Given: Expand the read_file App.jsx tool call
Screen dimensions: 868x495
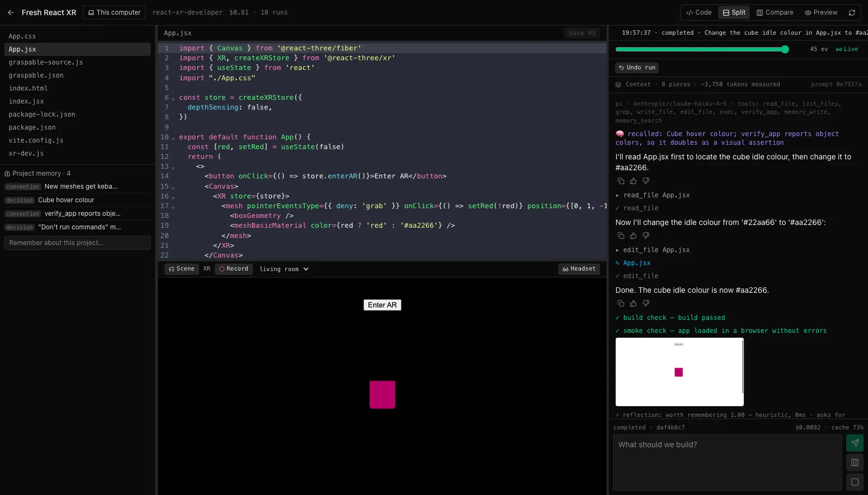Looking at the screenshot, I should click(653, 195).
